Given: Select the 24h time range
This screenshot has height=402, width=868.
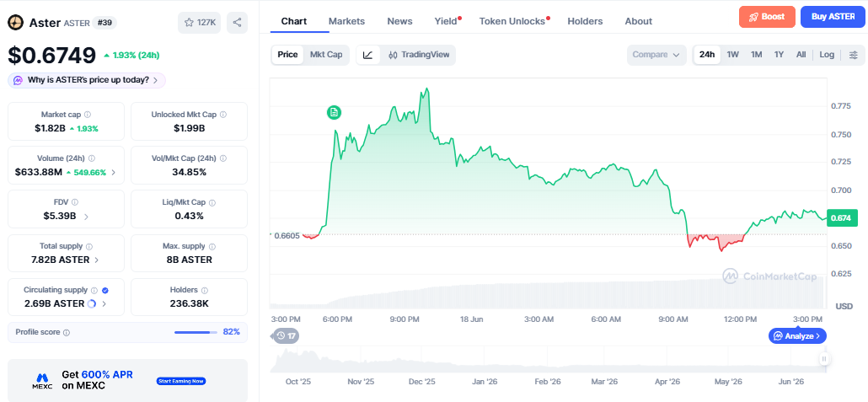Looking at the screenshot, I should pos(707,55).
